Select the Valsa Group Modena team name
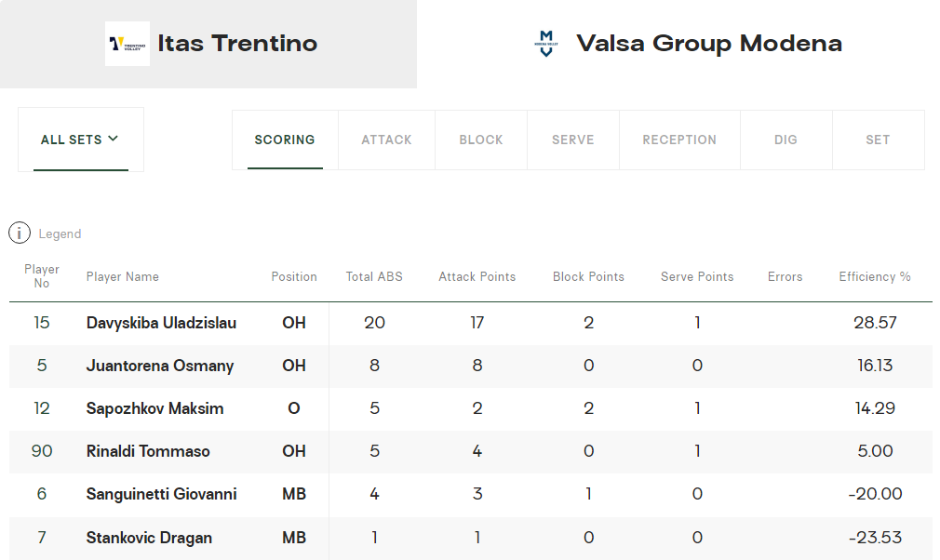 point(709,44)
